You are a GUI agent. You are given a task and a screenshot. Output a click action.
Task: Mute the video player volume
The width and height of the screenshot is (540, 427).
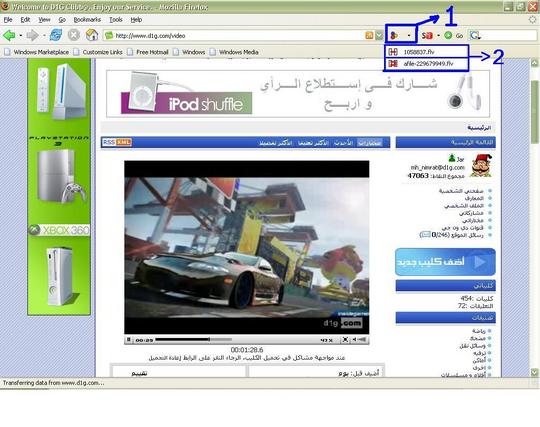(x=355, y=340)
